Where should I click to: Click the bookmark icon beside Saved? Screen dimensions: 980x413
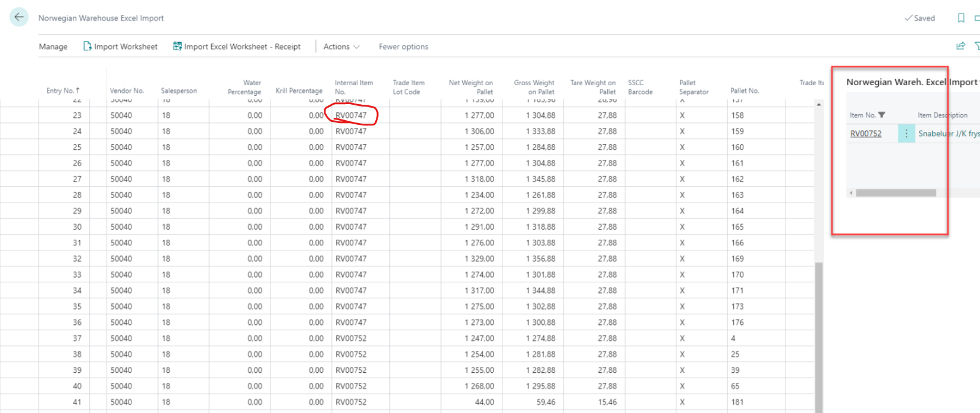(961, 18)
